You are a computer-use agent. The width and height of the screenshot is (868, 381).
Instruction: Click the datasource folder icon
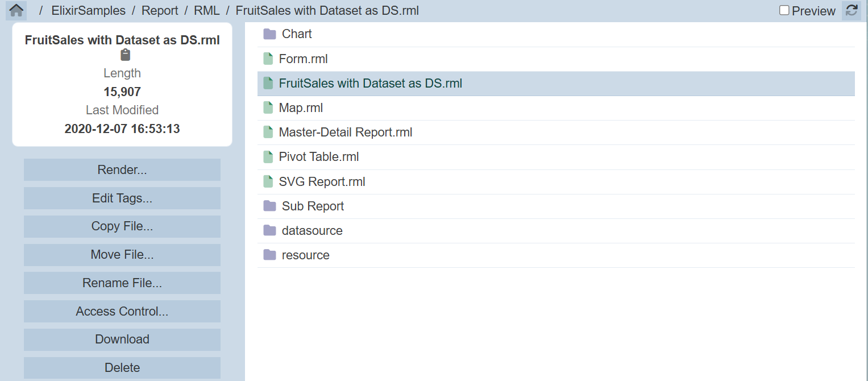[269, 230]
